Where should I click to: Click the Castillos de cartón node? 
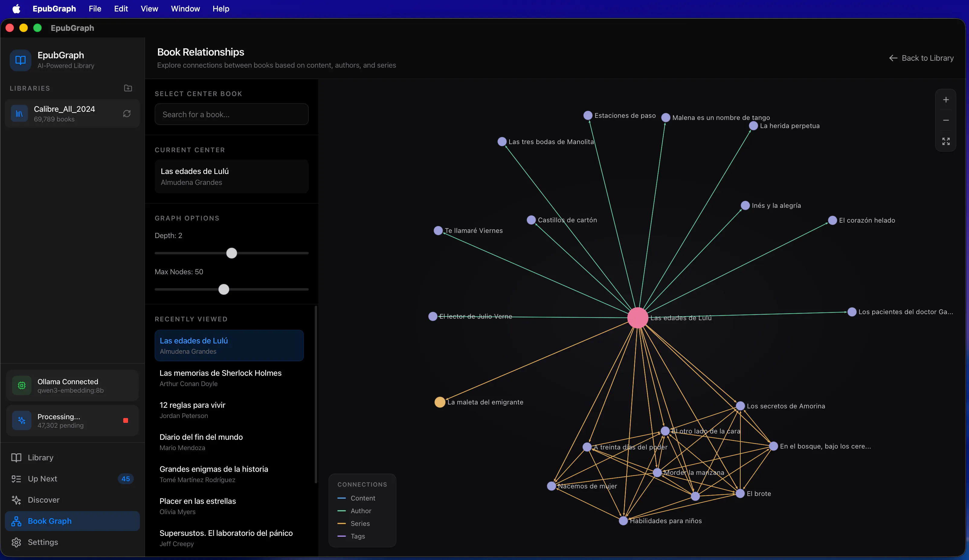click(x=531, y=220)
